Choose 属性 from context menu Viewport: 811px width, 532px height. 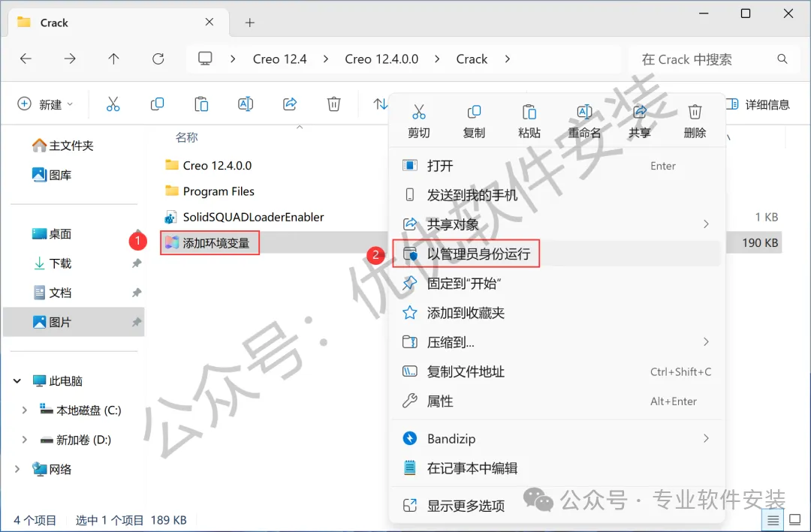(x=556, y=401)
